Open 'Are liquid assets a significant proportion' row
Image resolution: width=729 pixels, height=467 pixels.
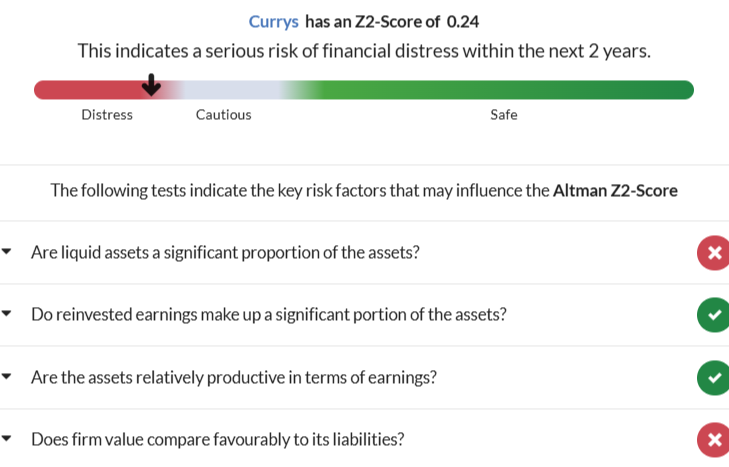[225, 253]
